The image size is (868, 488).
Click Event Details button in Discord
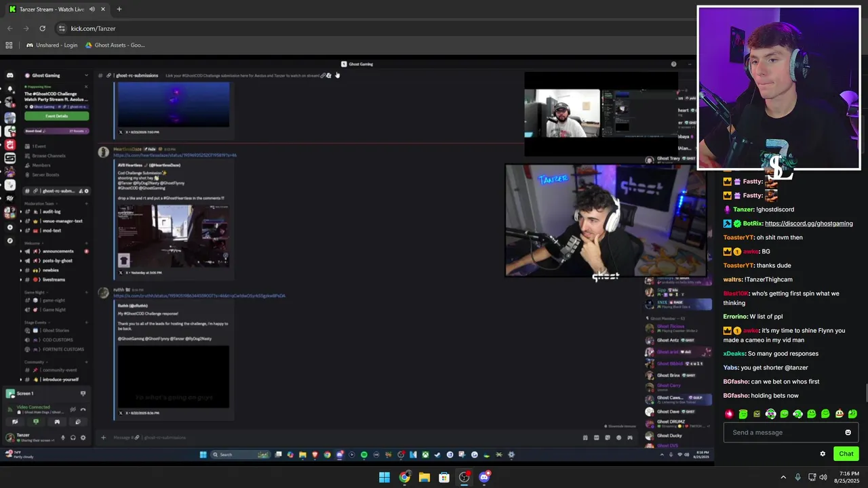point(56,116)
